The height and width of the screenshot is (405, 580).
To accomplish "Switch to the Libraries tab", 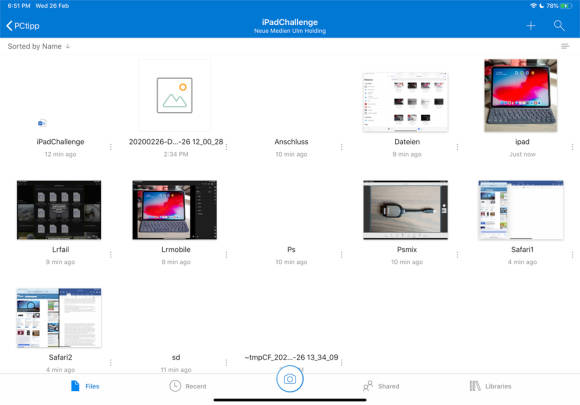I will pos(490,386).
